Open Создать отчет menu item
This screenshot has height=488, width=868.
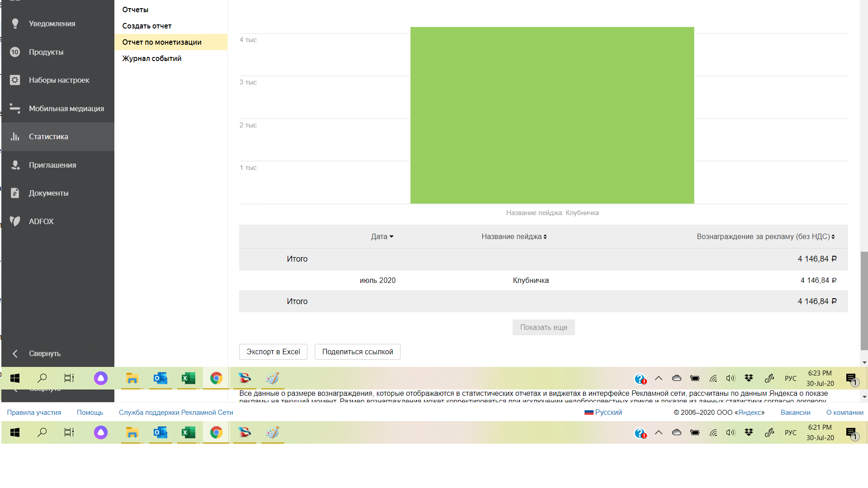coord(147,26)
